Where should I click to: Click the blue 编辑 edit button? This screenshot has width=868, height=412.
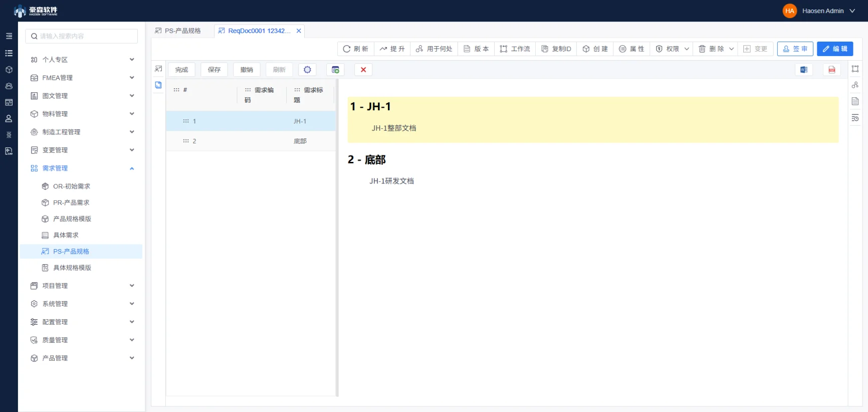click(x=835, y=49)
